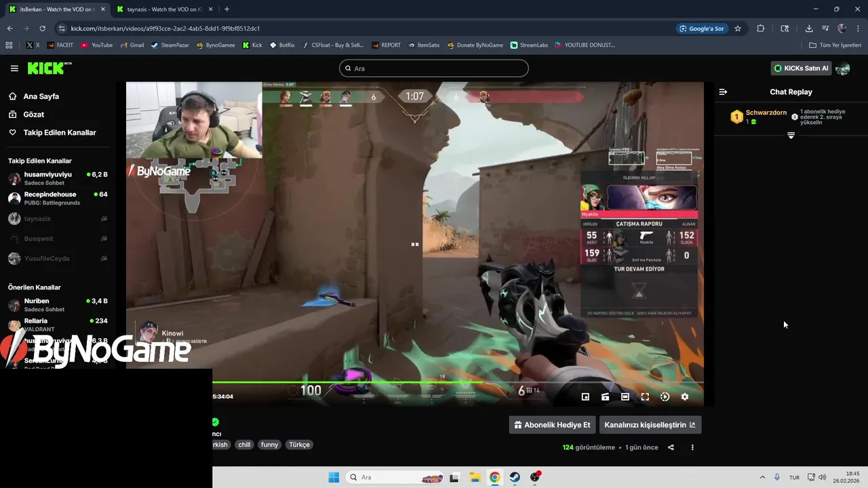Viewport: 868px width, 488px height.
Task: Open browser extensions puzzle icon
Action: tap(760, 28)
